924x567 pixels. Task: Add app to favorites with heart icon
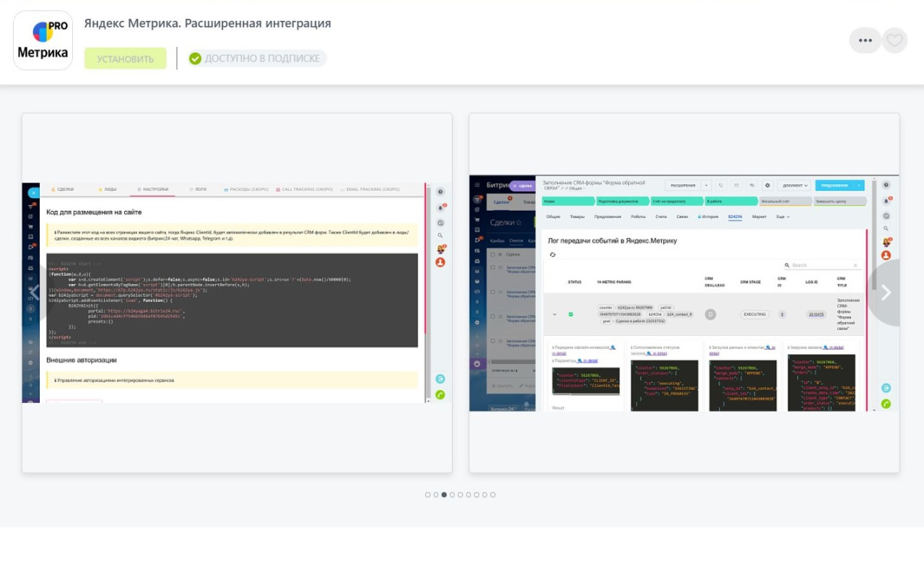tap(894, 40)
